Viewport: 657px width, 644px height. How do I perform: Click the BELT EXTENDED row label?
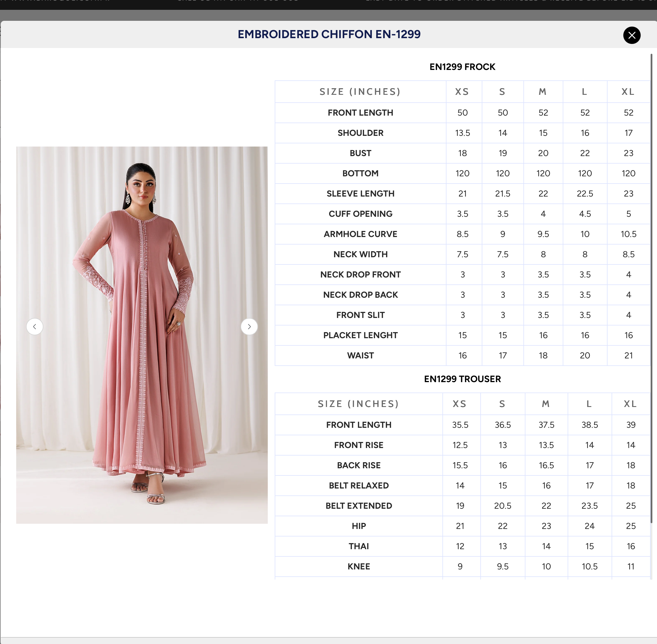point(359,506)
